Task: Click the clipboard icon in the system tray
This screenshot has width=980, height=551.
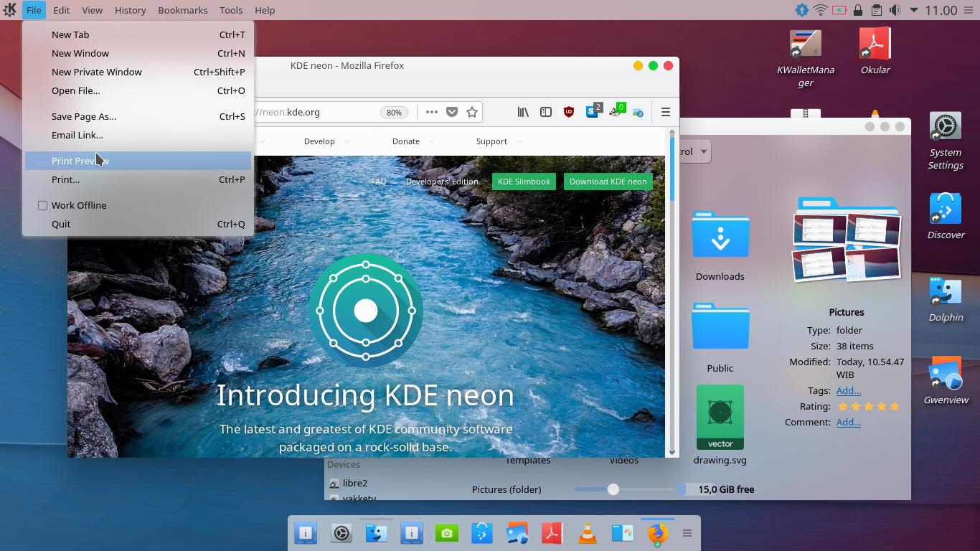Action: tap(877, 10)
